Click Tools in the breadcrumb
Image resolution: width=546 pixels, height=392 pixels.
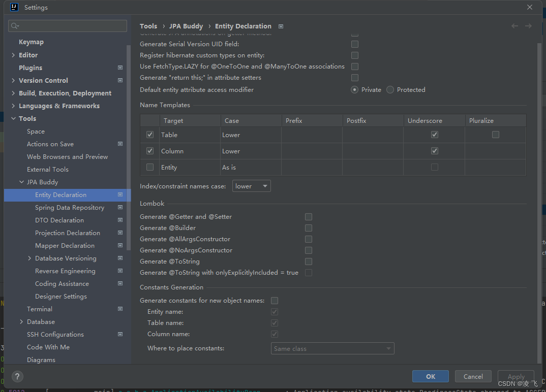click(x=148, y=26)
